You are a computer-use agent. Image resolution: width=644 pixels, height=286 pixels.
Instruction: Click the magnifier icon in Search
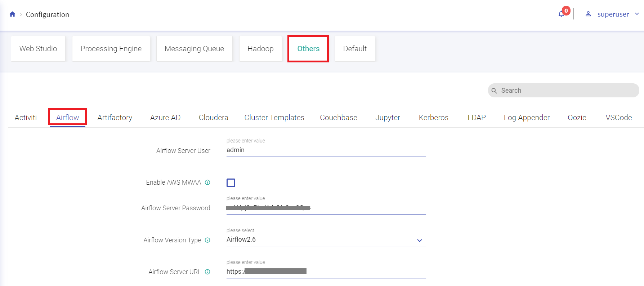pyautogui.click(x=494, y=91)
